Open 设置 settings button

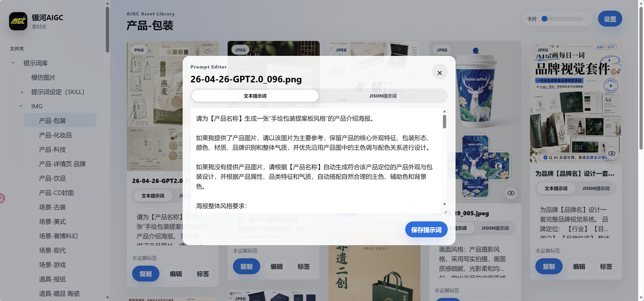(x=610, y=19)
